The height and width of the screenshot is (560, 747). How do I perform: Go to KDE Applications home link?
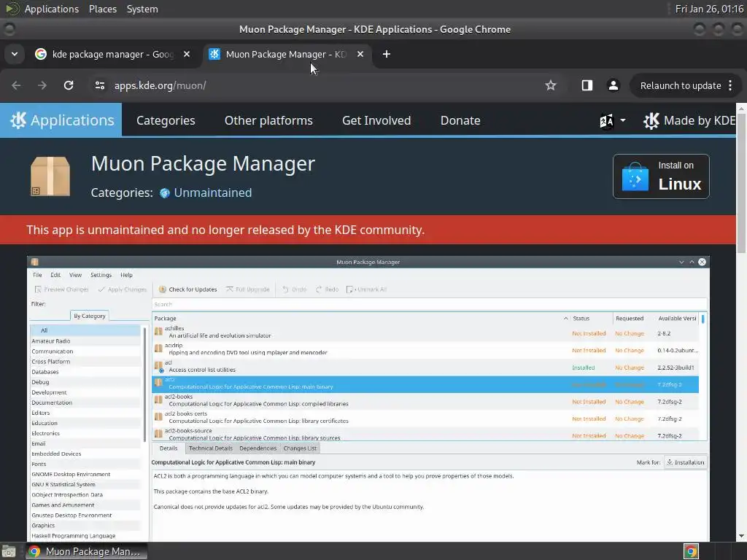pyautogui.click(x=61, y=120)
